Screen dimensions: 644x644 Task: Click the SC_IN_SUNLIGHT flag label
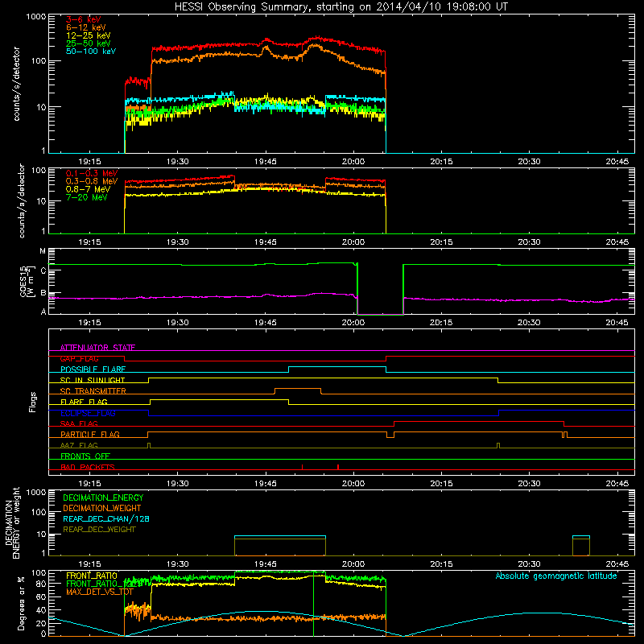pos(93,380)
